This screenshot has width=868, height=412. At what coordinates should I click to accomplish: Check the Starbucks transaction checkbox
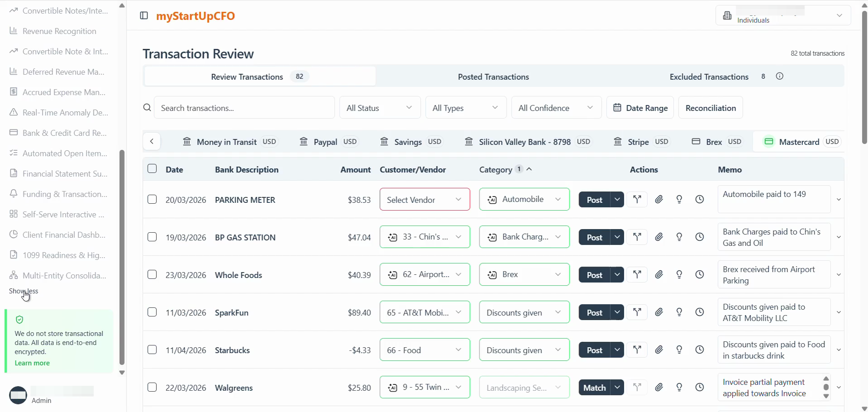coord(152,350)
